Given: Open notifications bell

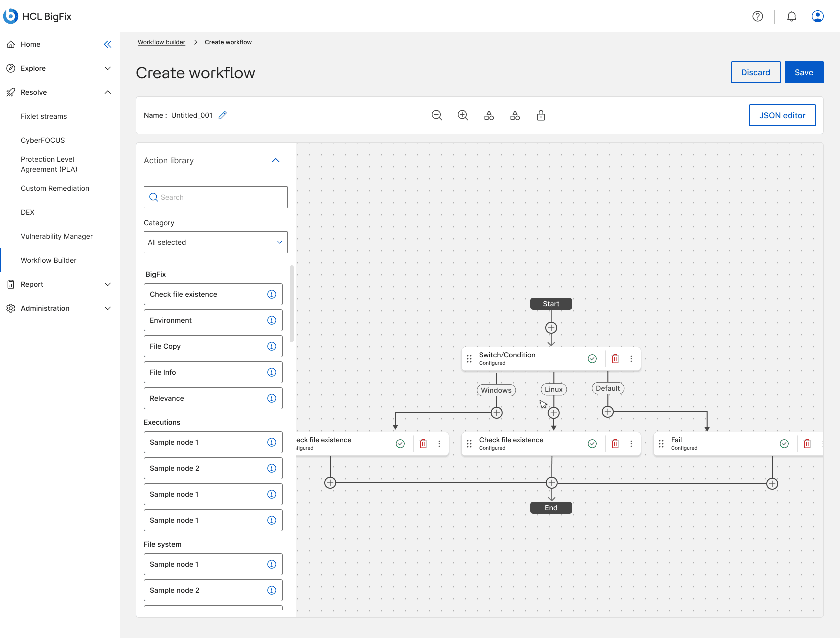Looking at the screenshot, I should point(792,16).
